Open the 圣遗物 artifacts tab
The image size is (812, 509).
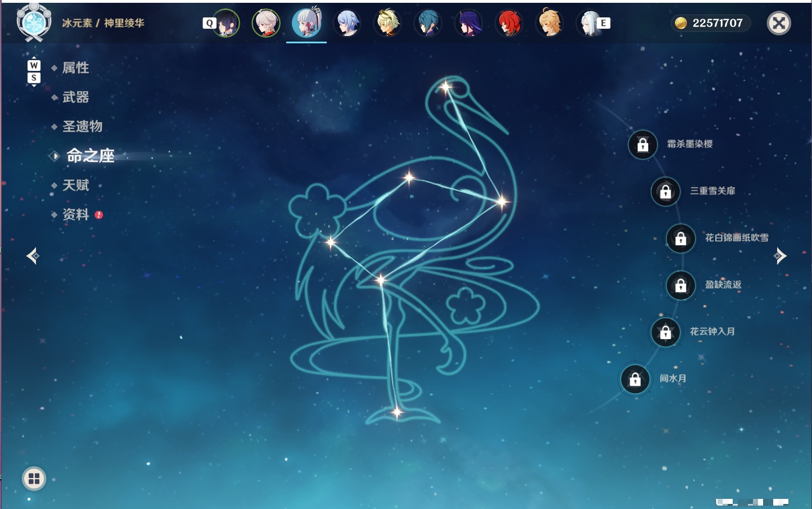[x=82, y=127]
